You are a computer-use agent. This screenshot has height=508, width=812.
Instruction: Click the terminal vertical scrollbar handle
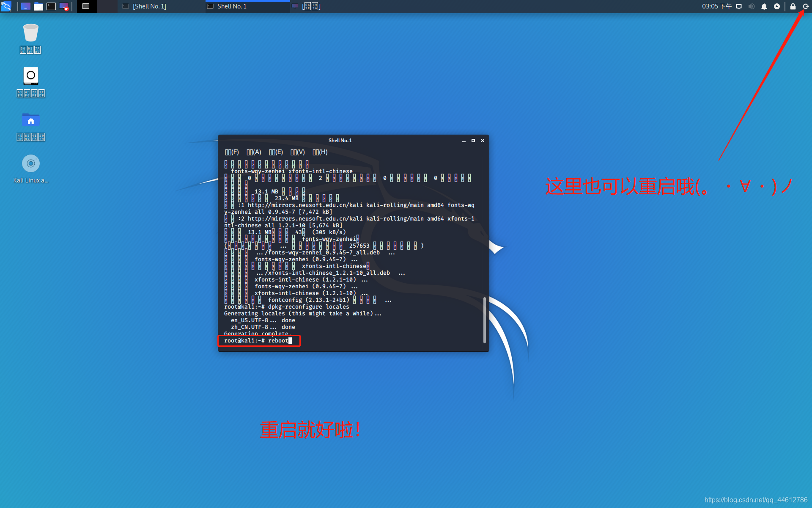pos(485,320)
